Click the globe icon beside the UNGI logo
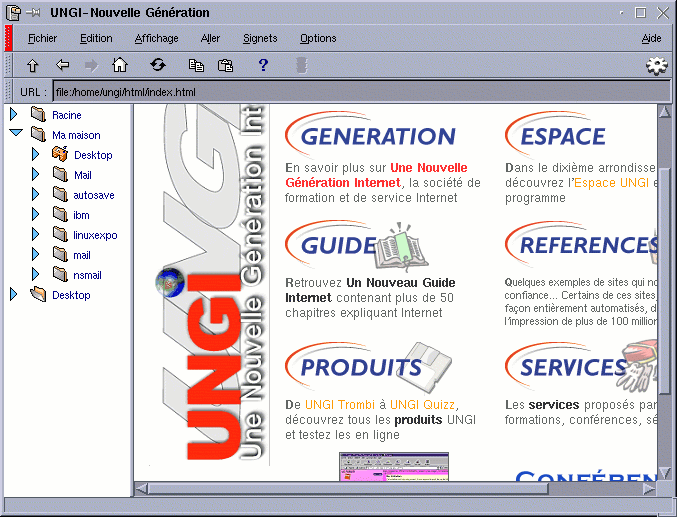This screenshot has height=517, width=677. pyautogui.click(x=170, y=282)
